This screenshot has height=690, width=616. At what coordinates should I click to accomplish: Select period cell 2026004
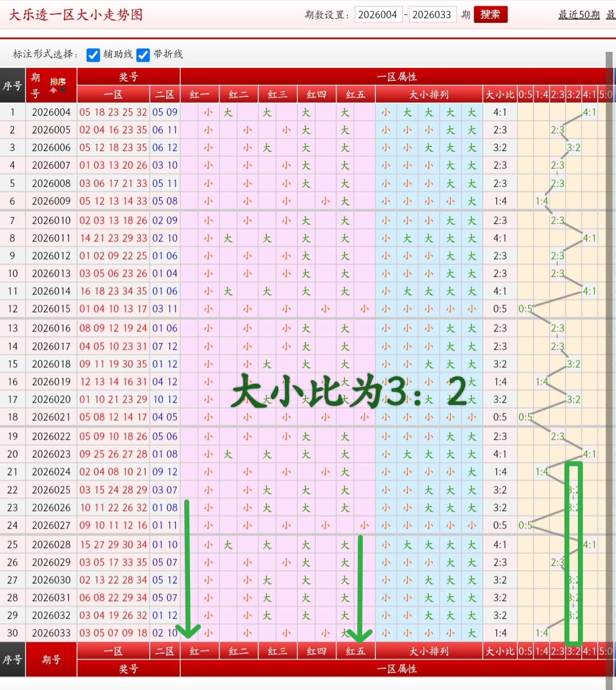(x=51, y=112)
